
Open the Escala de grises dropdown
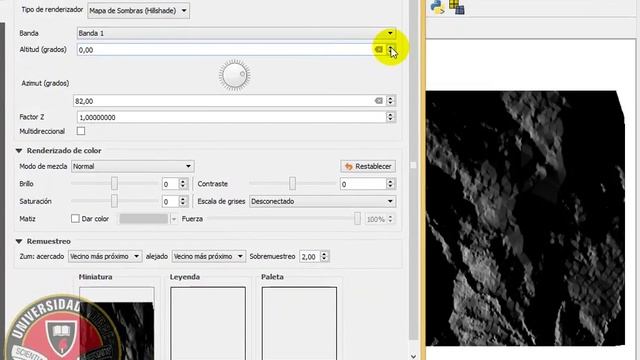(322, 201)
